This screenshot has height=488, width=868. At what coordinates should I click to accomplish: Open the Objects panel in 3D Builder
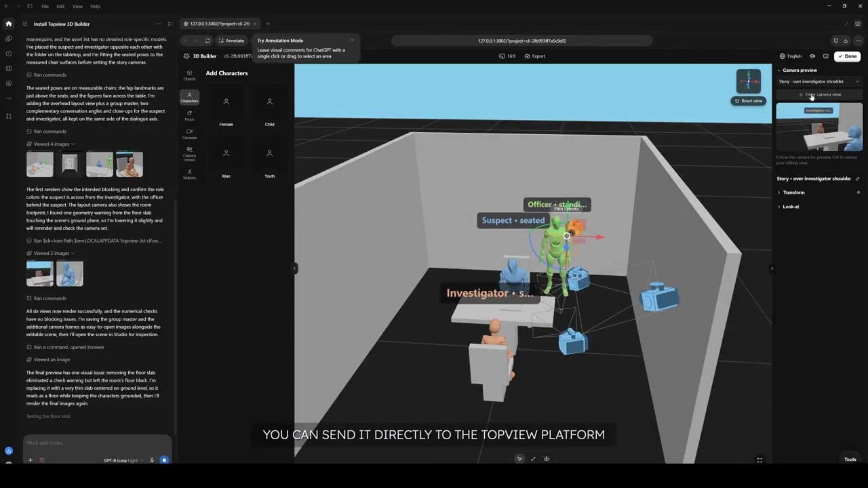189,75
